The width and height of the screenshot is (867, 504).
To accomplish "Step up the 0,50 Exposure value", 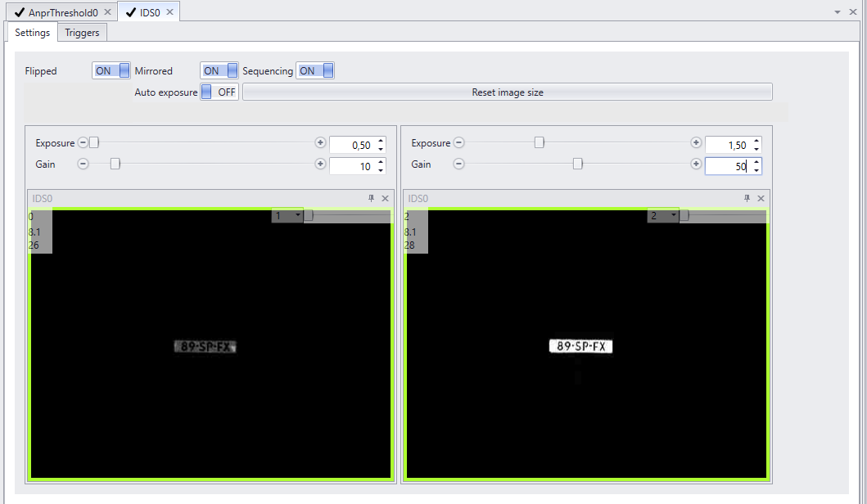I will click(x=381, y=141).
